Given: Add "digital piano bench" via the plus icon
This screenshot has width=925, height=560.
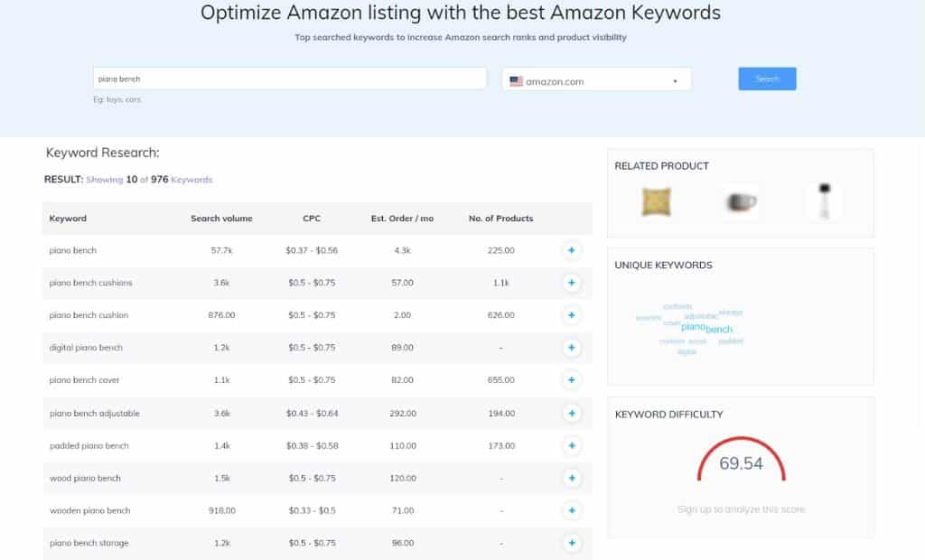Looking at the screenshot, I should tap(571, 348).
